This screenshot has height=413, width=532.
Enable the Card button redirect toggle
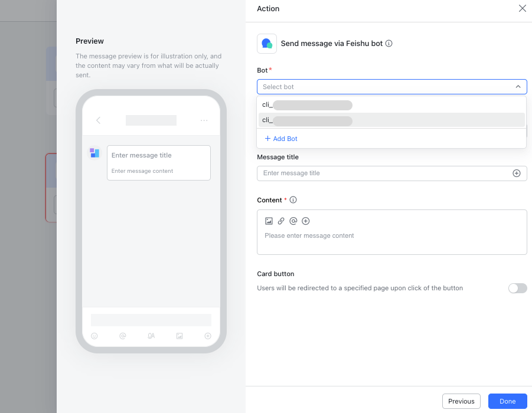point(517,288)
